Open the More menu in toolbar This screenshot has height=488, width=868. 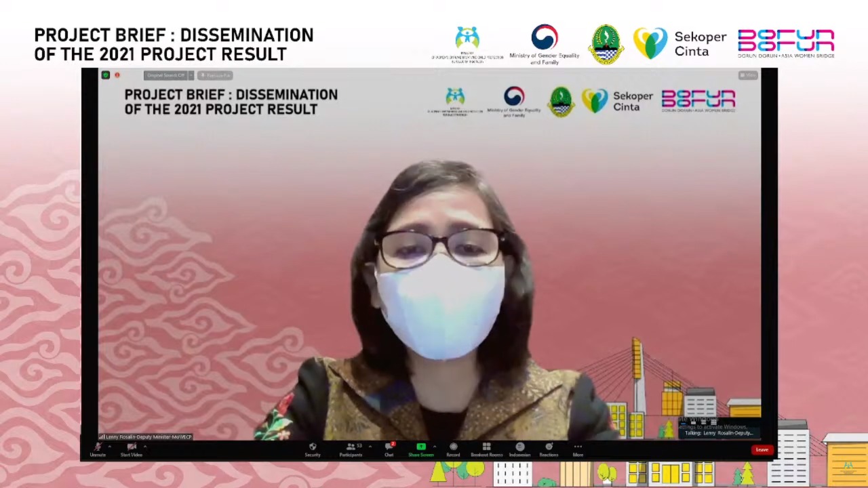pos(578,447)
